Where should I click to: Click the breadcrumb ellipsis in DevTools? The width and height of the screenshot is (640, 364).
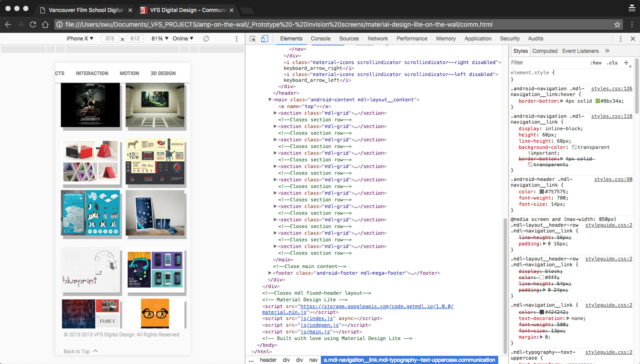[x=251, y=360]
